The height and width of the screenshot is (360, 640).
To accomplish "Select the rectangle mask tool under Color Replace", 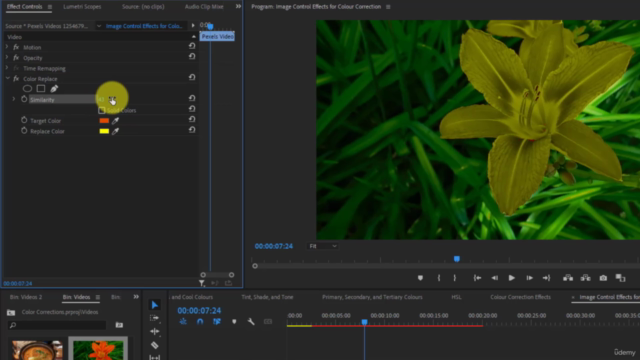I will (x=41, y=89).
